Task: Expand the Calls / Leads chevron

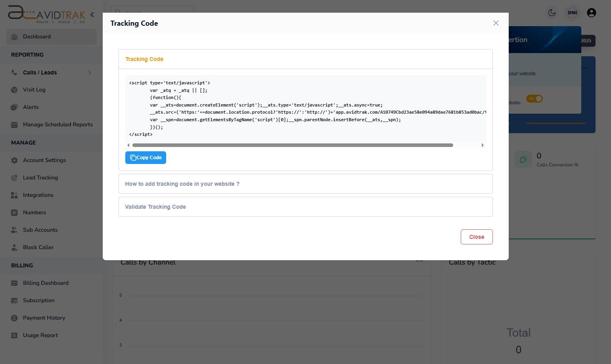Action: click(90, 72)
